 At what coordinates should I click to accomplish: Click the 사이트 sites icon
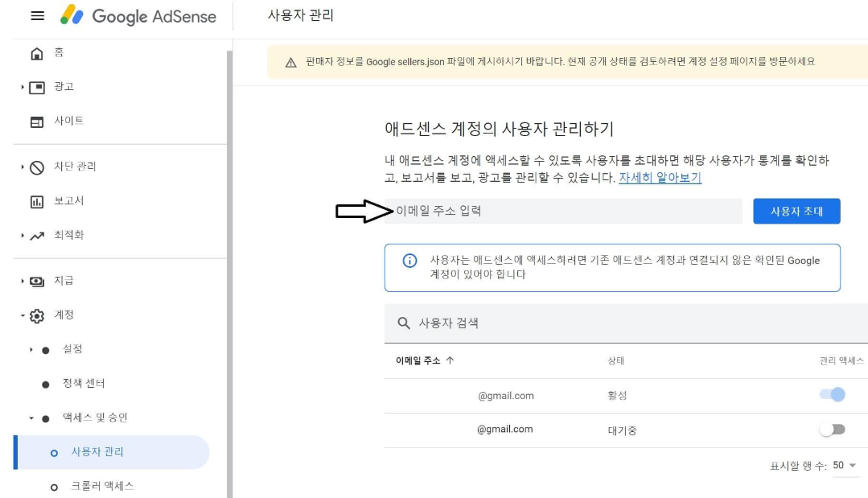point(36,121)
